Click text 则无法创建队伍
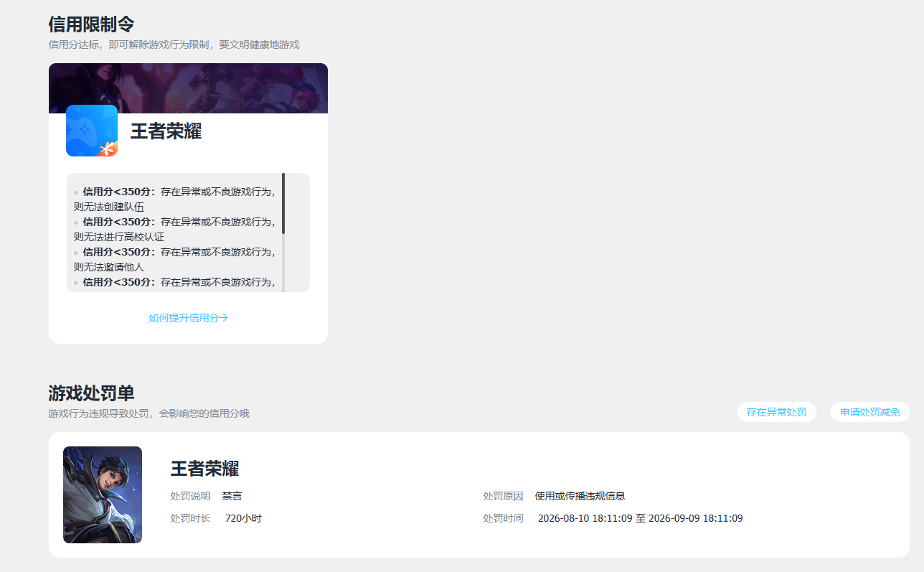The image size is (924, 572). tap(109, 207)
